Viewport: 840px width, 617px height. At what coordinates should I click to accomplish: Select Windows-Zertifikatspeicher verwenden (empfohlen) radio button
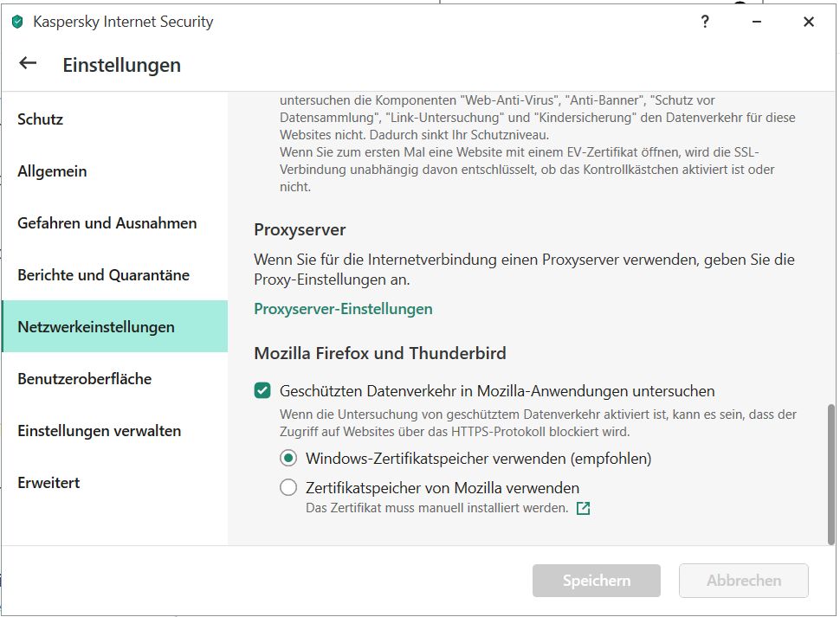pyautogui.click(x=288, y=458)
